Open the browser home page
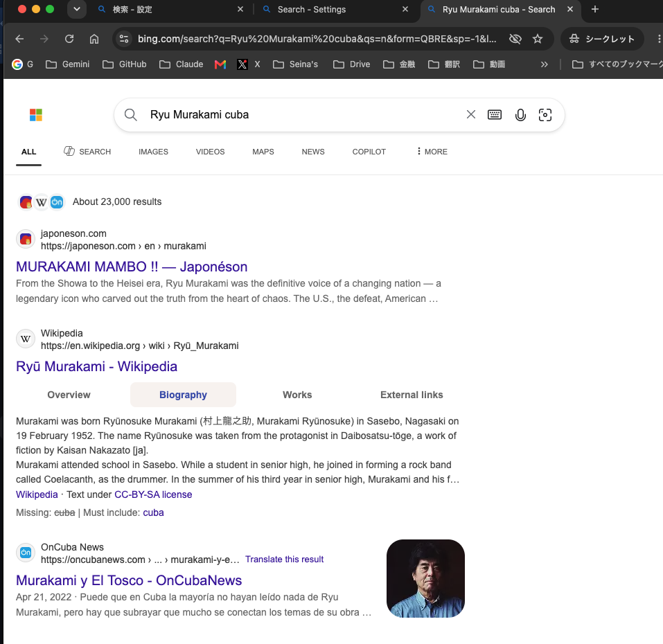This screenshot has width=663, height=644. (x=94, y=39)
